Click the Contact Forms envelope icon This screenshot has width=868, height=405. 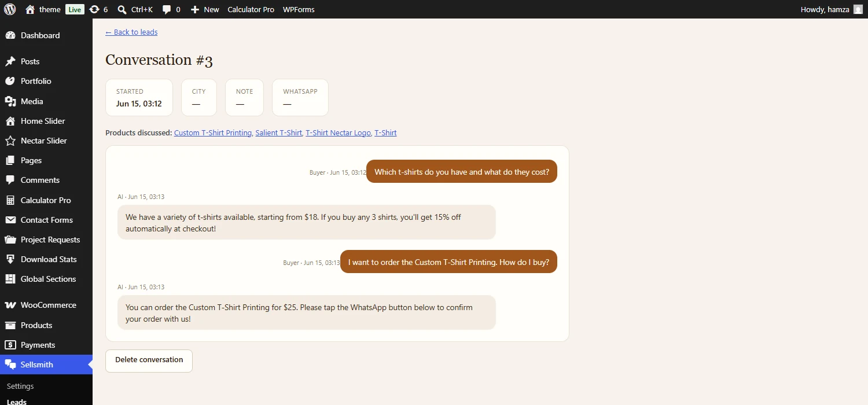pos(10,220)
